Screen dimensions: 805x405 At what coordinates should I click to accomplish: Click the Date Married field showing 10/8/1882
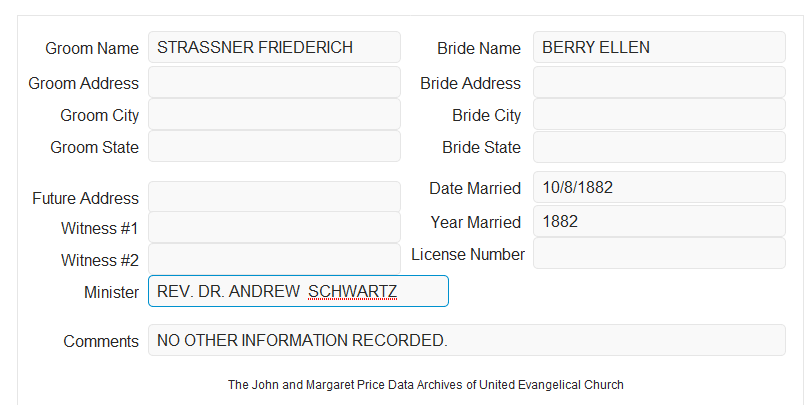click(659, 187)
